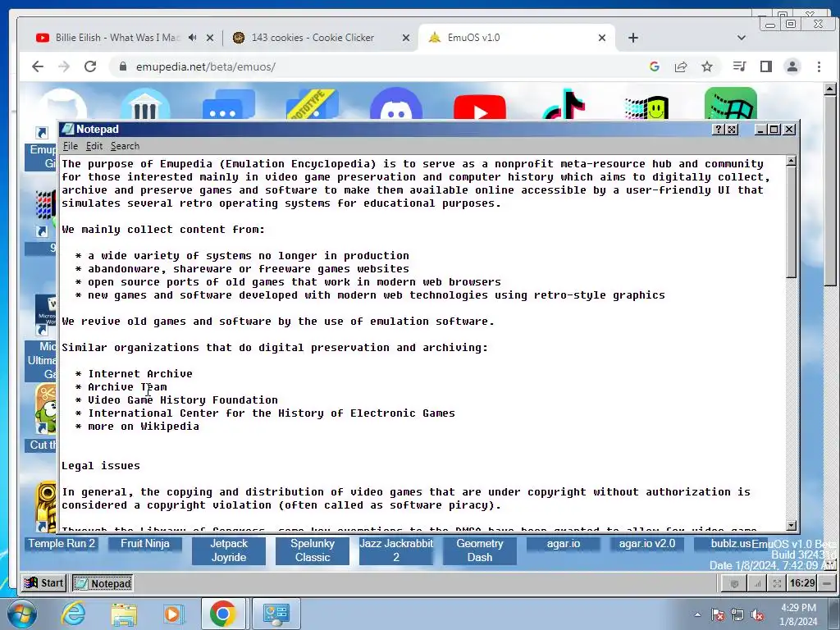Click the share page icon in address bar

[x=681, y=66]
